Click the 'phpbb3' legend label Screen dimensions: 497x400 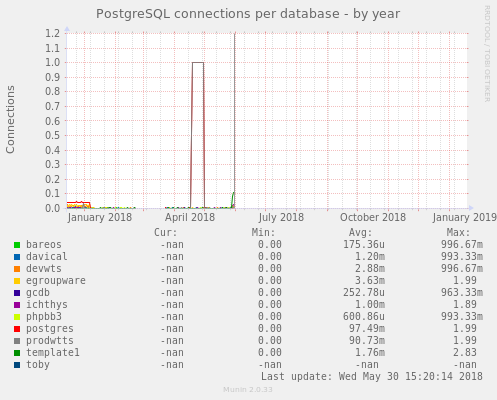[44, 317]
